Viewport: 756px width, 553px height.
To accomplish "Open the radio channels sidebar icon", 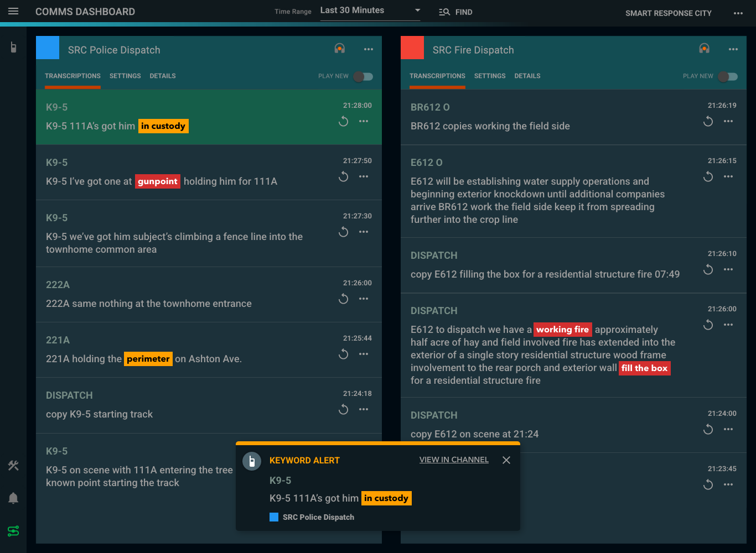I will [13, 48].
